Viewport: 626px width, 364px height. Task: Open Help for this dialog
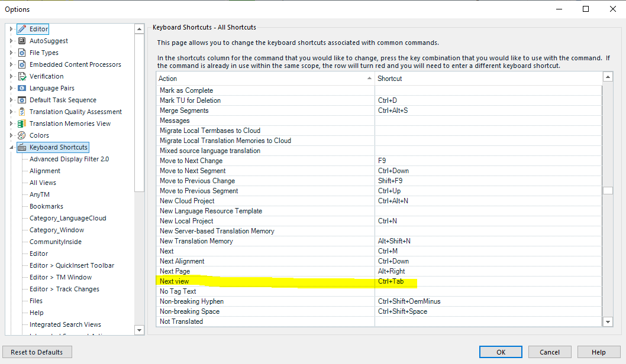[x=598, y=352]
